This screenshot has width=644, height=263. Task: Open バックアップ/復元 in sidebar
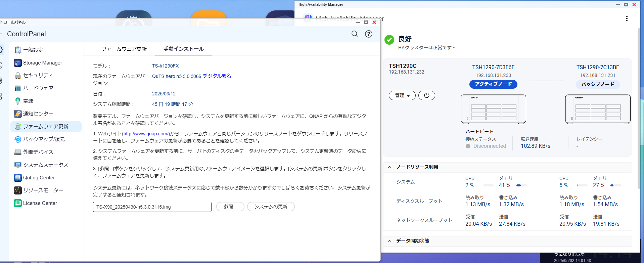click(x=45, y=139)
